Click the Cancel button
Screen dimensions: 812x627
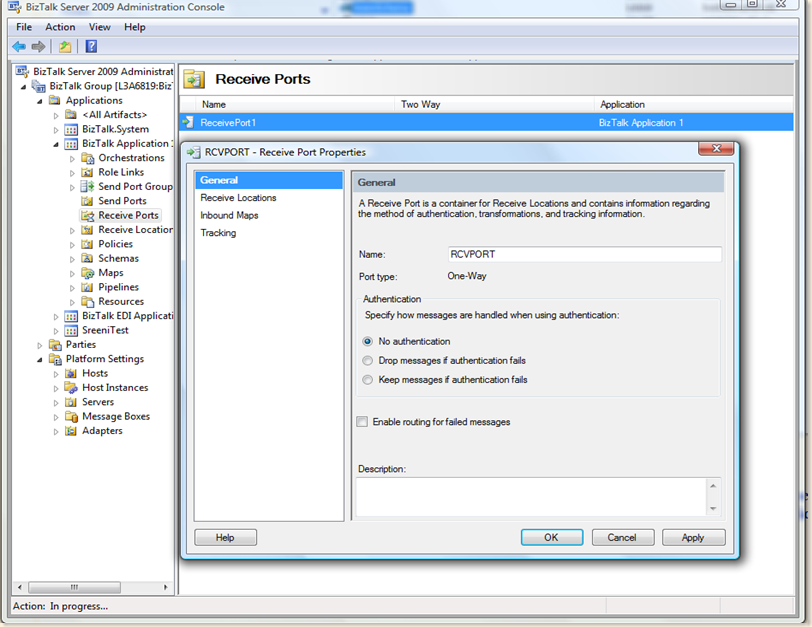pos(622,537)
